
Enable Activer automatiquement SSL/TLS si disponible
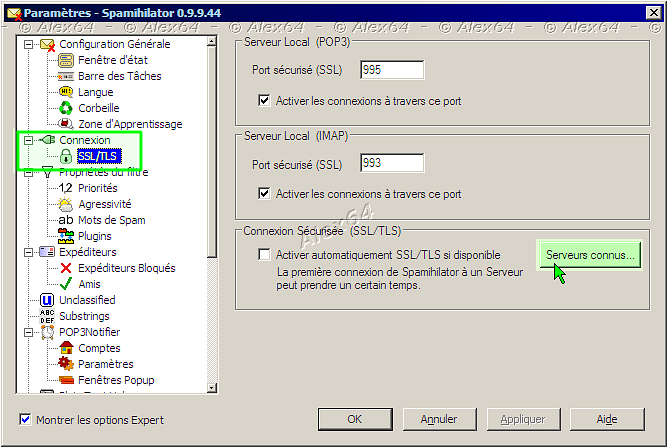[x=264, y=255]
